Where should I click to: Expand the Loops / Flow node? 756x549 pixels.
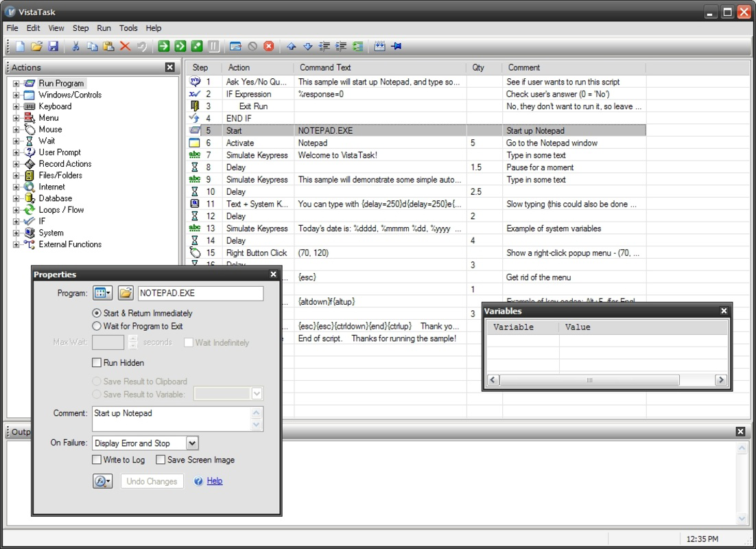point(16,210)
